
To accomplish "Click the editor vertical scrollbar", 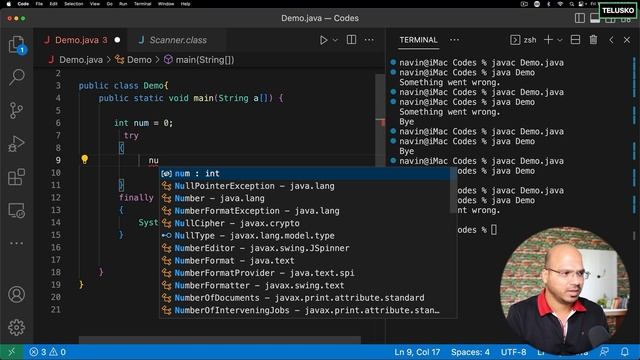I will pyautogui.click(x=380, y=120).
